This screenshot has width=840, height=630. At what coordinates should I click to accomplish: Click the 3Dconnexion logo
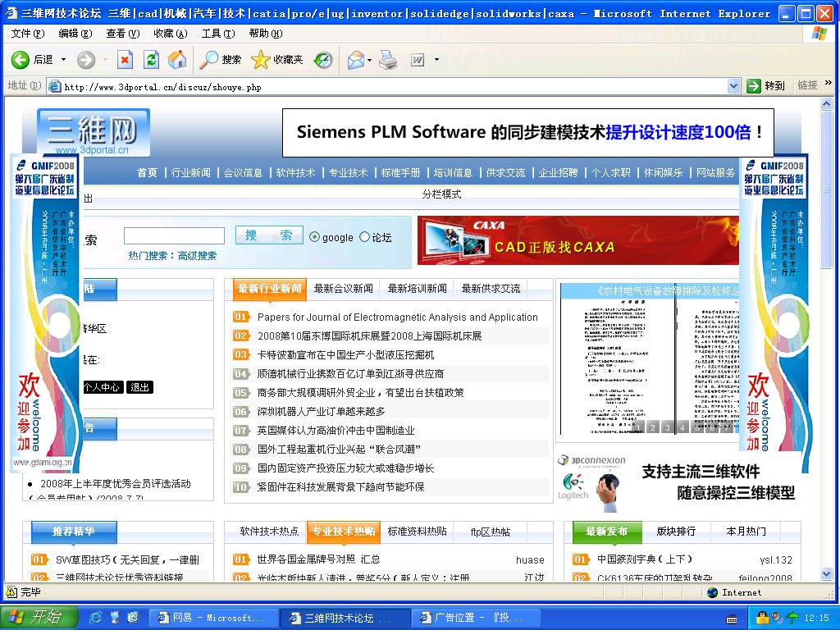tap(591, 461)
